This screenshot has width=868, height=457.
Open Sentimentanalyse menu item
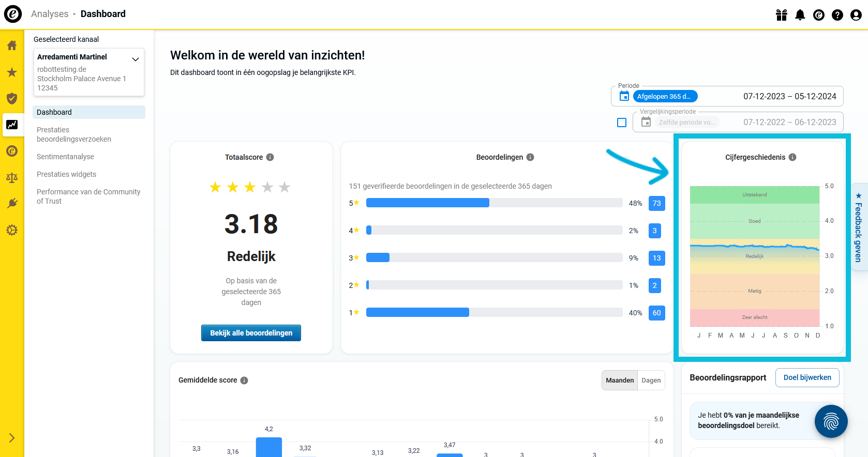click(66, 157)
